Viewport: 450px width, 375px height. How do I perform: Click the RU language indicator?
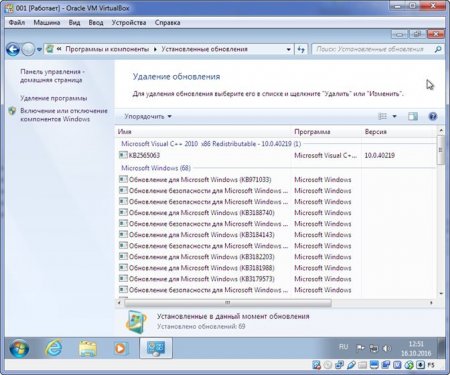(343, 347)
